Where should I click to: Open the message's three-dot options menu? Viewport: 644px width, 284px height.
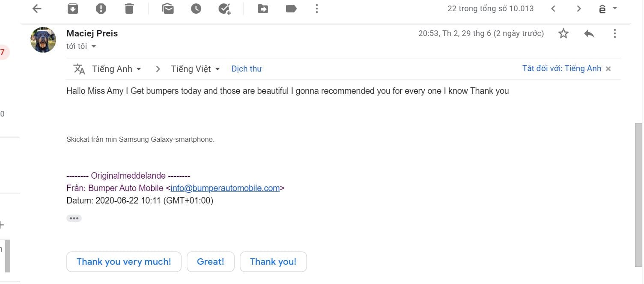(615, 33)
